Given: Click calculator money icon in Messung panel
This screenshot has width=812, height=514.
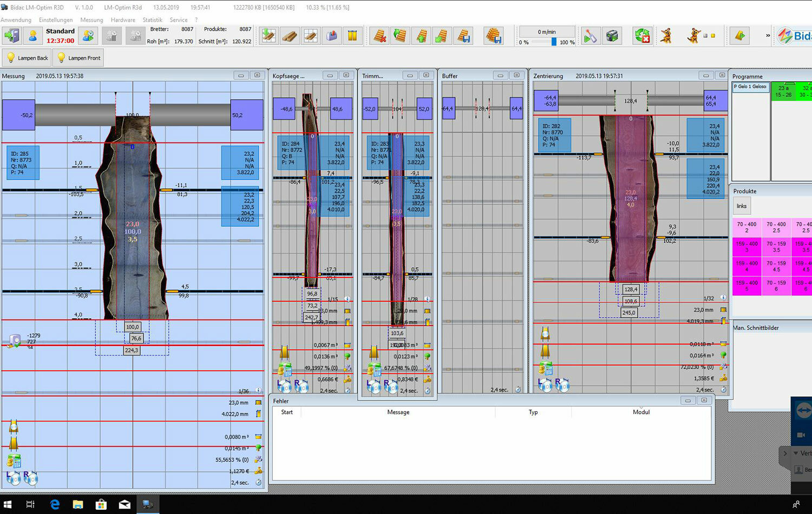Looking at the screenshot, I should point(14,461).
